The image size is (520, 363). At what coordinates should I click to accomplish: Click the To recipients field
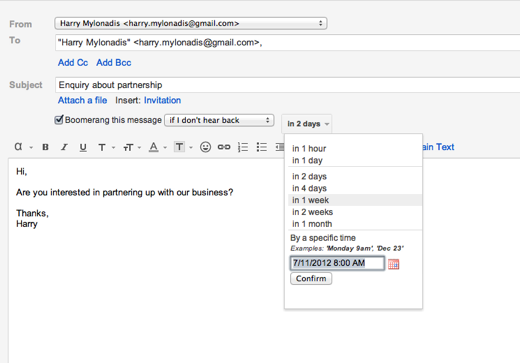click(287, 43)
